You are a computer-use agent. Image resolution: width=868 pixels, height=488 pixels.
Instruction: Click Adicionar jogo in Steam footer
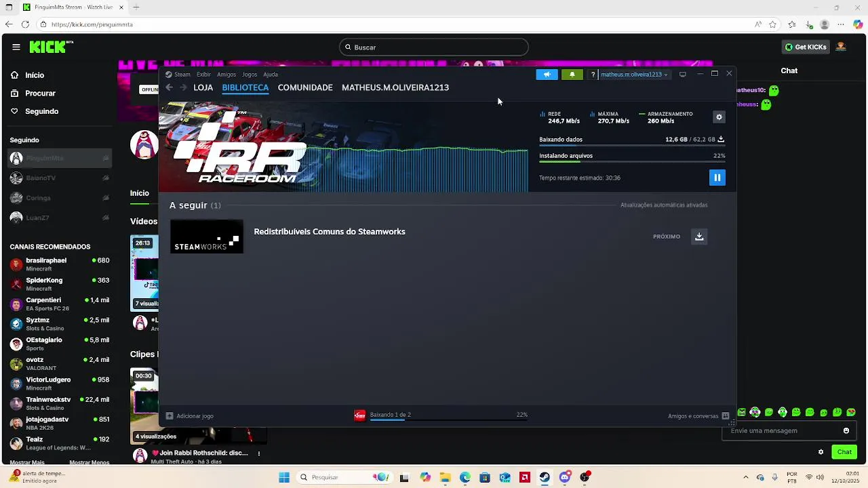[190, 415]
